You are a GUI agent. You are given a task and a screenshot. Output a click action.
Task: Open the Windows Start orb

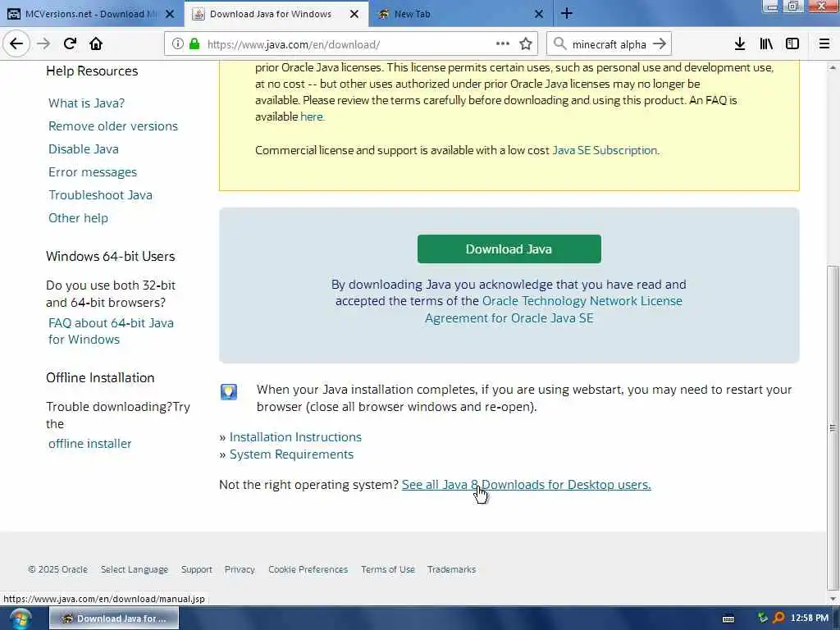coord(20,619)
